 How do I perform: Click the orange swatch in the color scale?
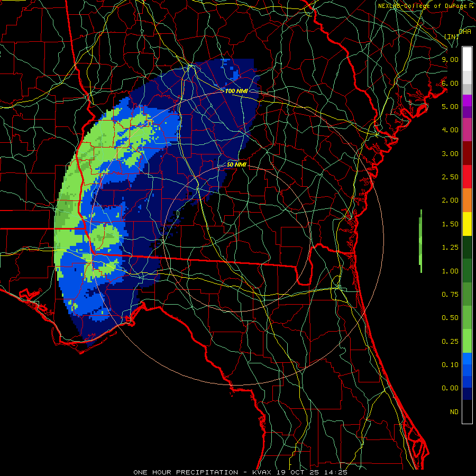[467, 200]
